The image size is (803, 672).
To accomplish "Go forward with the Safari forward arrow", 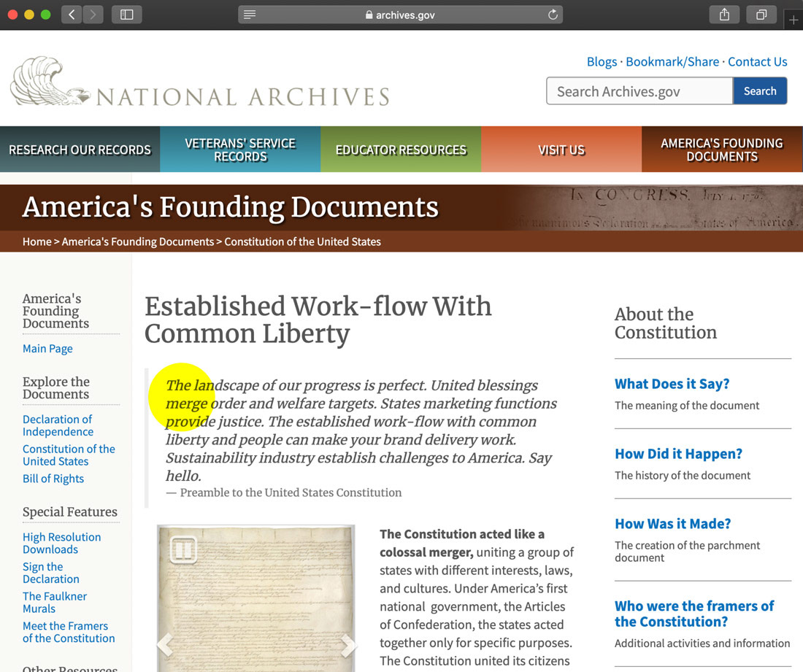I will 93,15.
